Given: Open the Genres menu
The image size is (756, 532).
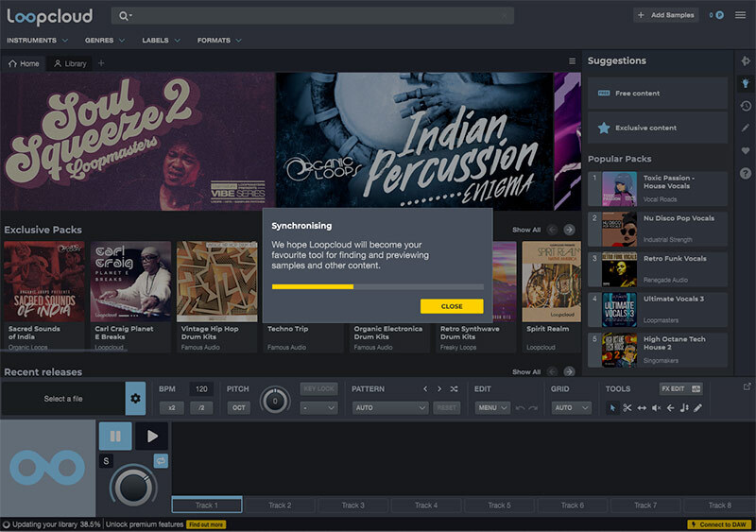Looking at the screenshot, I should [x=105, y=41].
